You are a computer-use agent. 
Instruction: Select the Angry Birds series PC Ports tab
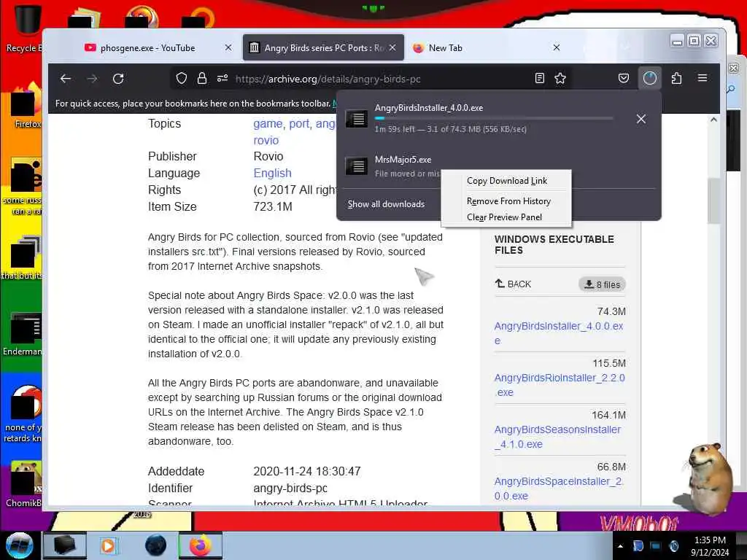[x=323, y=47]
